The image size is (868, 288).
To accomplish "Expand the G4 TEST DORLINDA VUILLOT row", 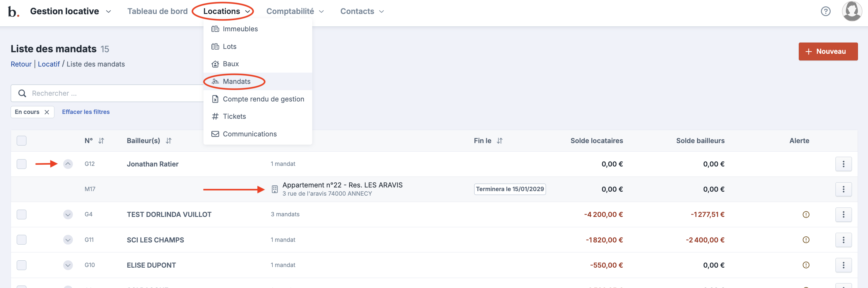I will [x=68, y=214].
